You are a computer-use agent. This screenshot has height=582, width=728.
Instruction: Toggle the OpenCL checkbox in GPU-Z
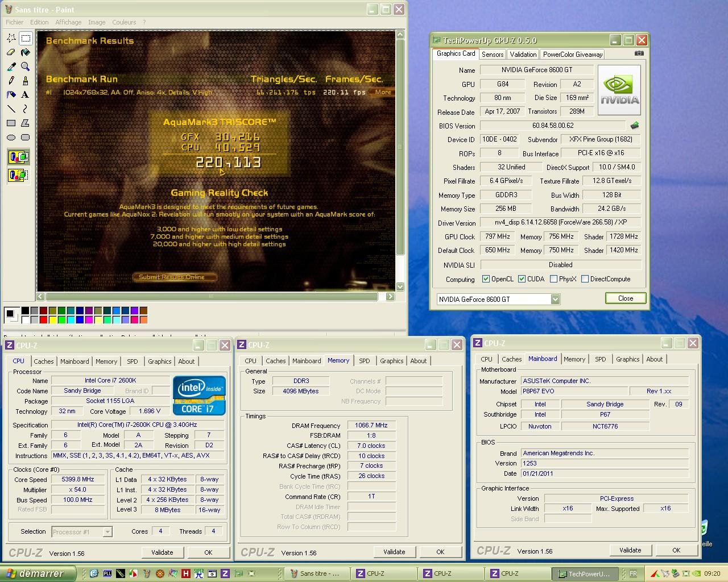486,279
